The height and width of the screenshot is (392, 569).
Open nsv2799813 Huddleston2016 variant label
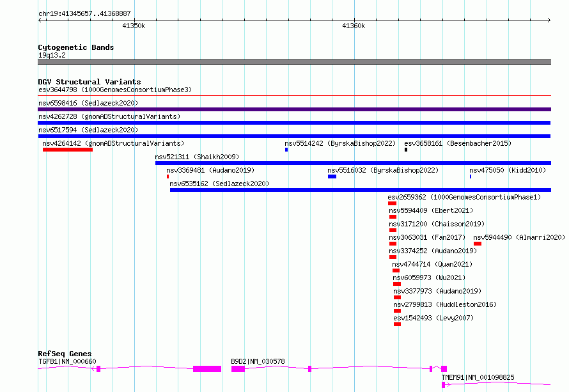coord(445,304)
